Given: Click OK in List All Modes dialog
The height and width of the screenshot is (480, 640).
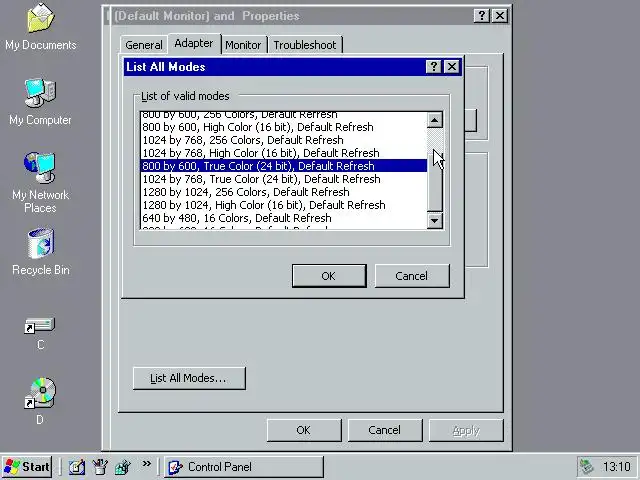Looking at the screenshot, I should coord(329,276).
